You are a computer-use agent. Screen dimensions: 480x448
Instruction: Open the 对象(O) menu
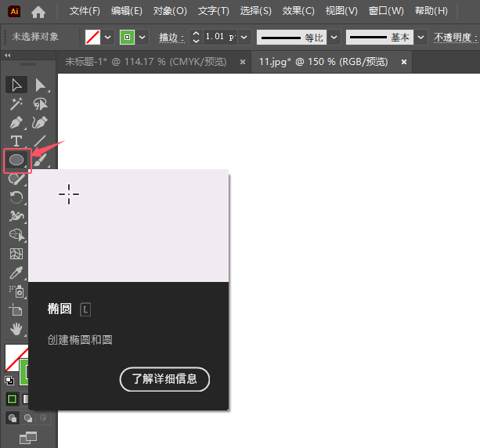(x=170, y=11)
